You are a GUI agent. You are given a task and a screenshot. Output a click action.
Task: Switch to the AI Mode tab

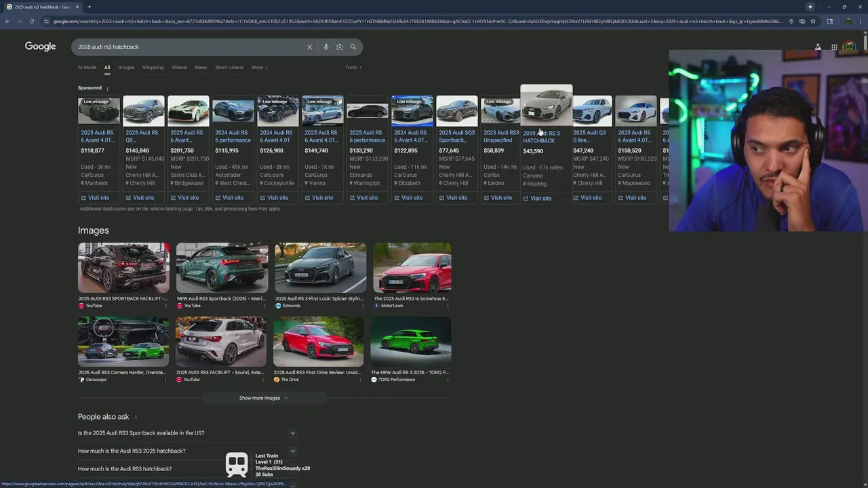87,67
